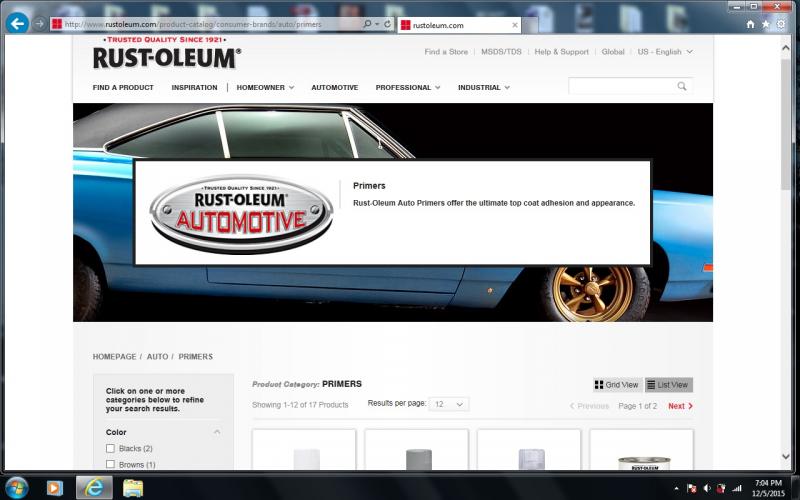Click the browser Forward arrow button
Viewport: 800px width, 500px height.
[39, 23]
